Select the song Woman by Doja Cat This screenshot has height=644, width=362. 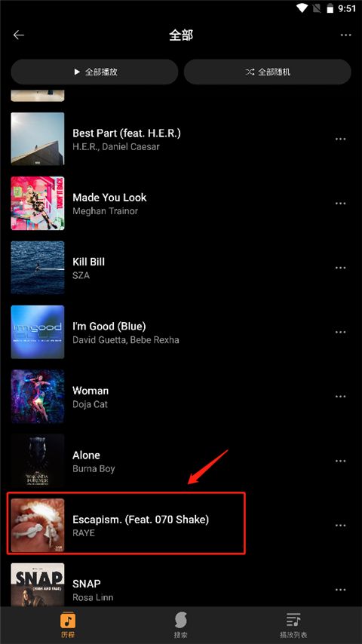click(x=181, y=397)
